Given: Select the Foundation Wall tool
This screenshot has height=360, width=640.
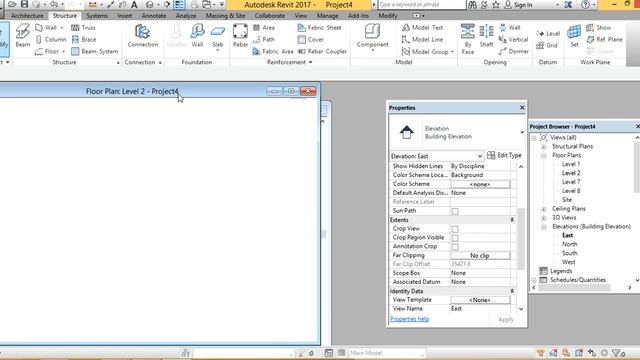Looking at the screenshot, I should click(x=197, y=36).
